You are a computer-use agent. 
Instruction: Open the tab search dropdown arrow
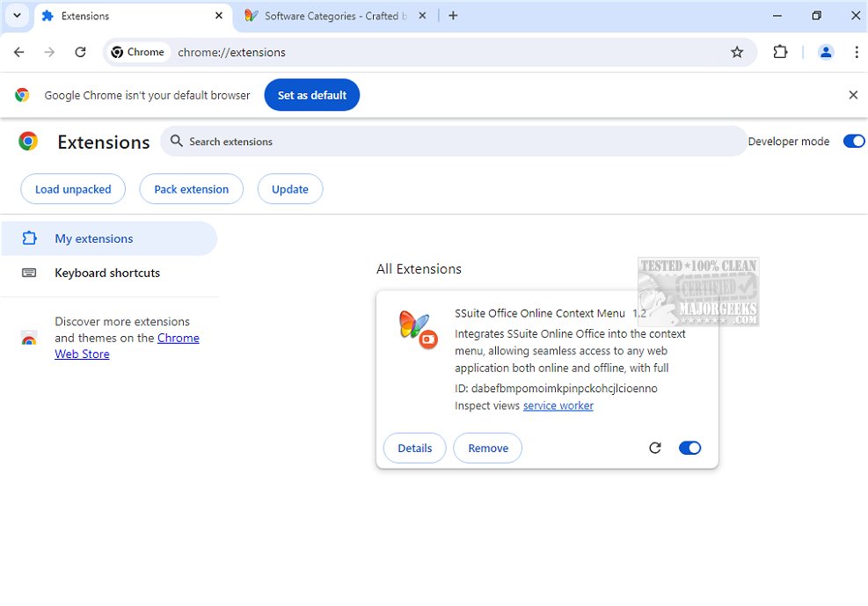point(18,16)
